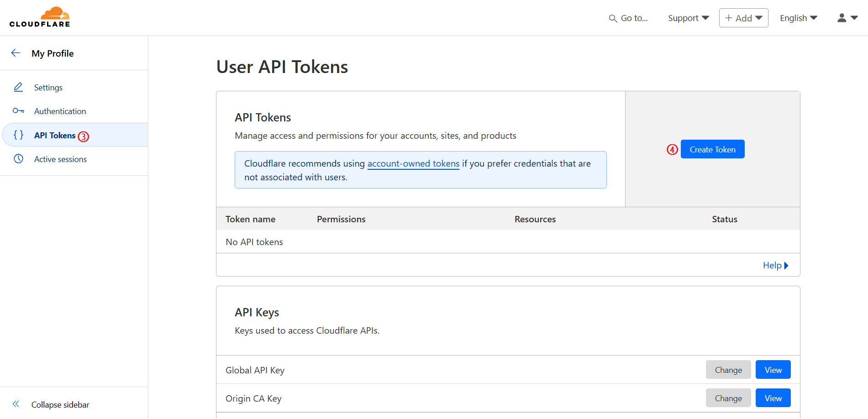Click the Global API Key label

(x=255, y=370)
